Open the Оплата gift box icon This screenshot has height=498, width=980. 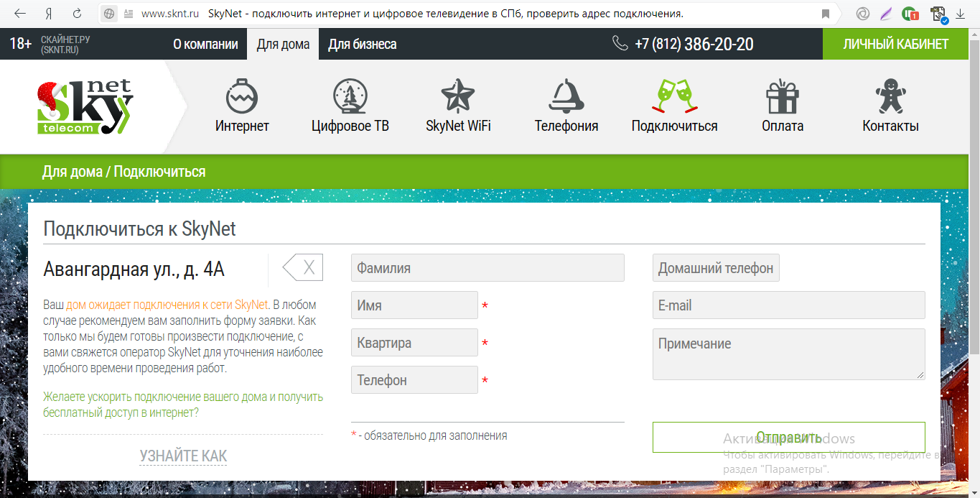[783, 96]
